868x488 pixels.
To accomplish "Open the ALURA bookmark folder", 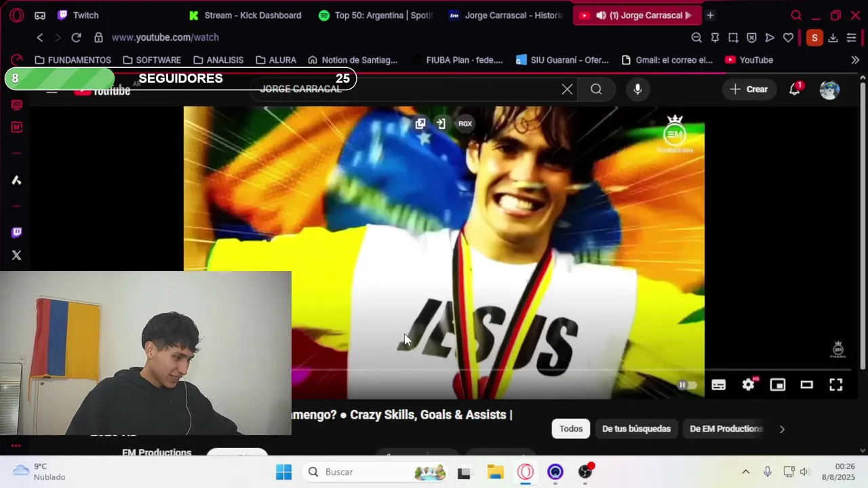I will point(276,60).
